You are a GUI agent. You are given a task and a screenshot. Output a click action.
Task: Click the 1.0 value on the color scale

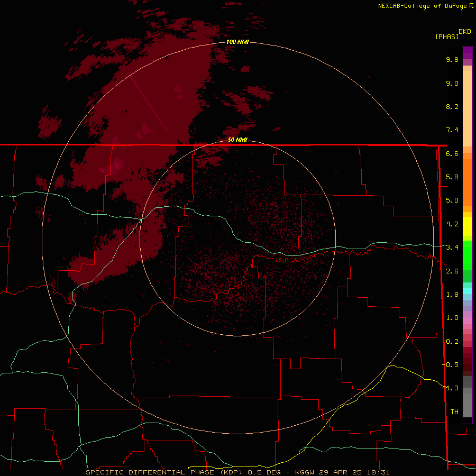click(452, 318)
